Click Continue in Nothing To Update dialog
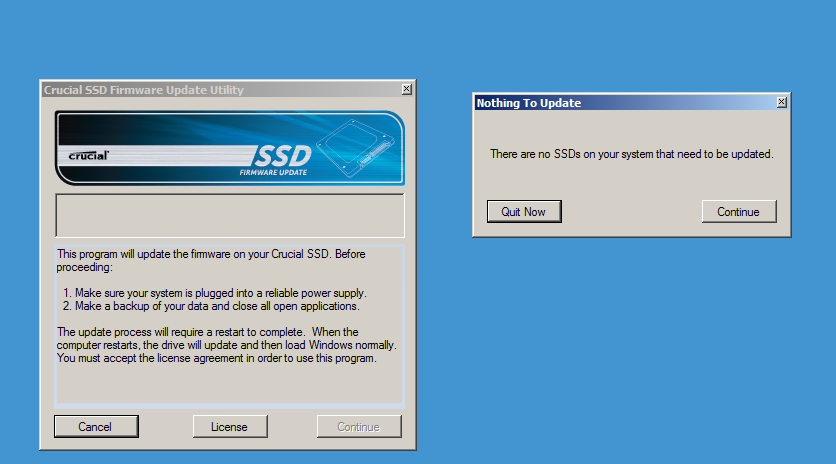This screenshot has width=836, height=464. click(x=738, y=212)
